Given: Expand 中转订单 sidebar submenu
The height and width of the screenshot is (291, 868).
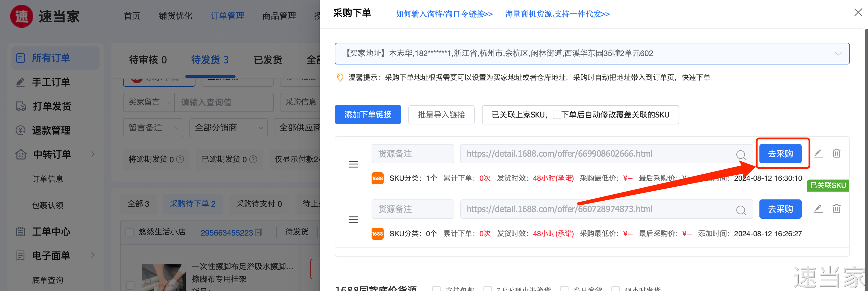Looking at the screenshot, I should coord(93,154).
